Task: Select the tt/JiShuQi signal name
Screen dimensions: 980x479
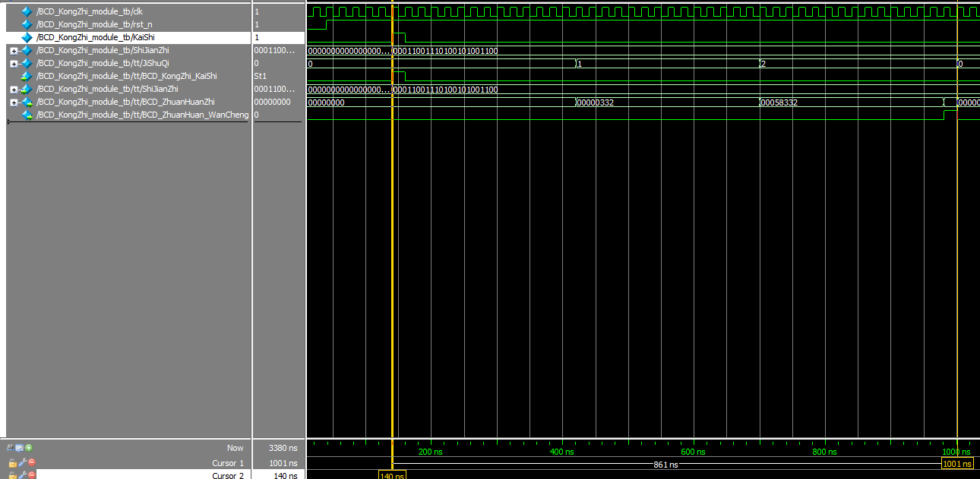Action: tap(103, 63)
